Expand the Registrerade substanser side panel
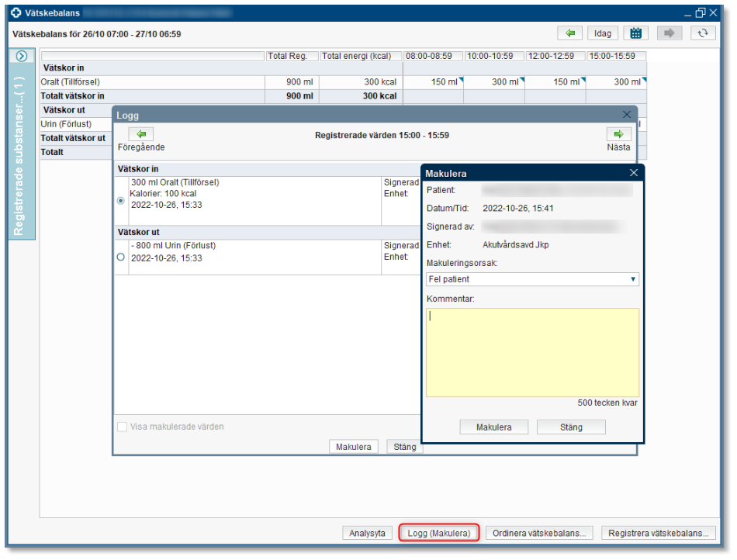This screenshot has height=560, width=737. pyautogui.click(x=22, y=56)
